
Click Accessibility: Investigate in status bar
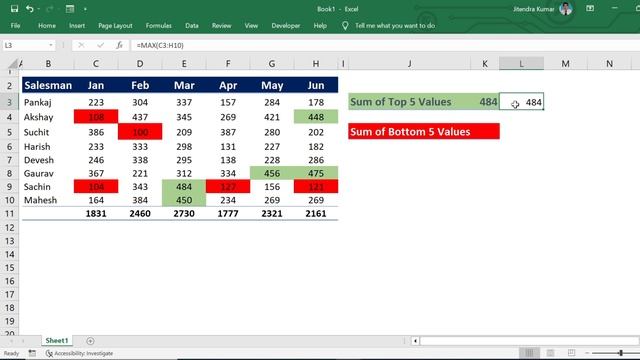(x=80, y=353)
